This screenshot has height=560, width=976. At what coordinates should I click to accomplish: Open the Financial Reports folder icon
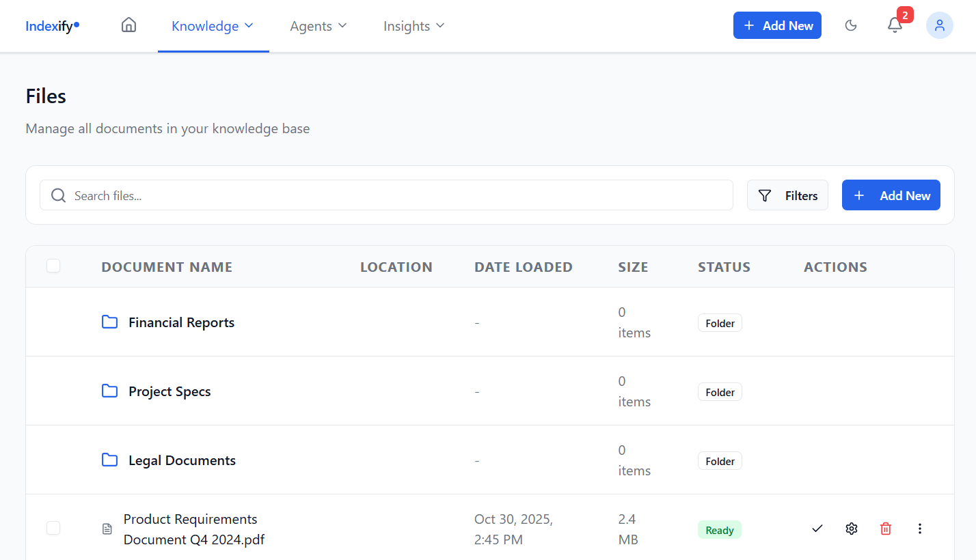point(109,322)
